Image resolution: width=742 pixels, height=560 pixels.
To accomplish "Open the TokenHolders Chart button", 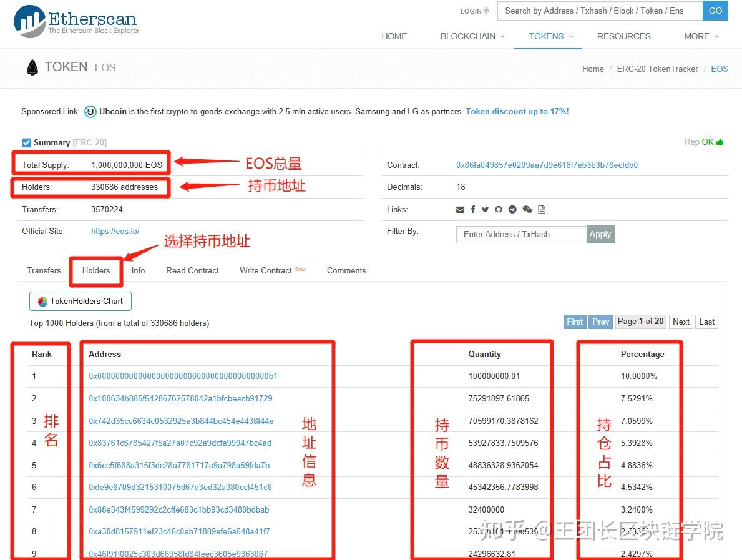I will click(x=81, y=302).
